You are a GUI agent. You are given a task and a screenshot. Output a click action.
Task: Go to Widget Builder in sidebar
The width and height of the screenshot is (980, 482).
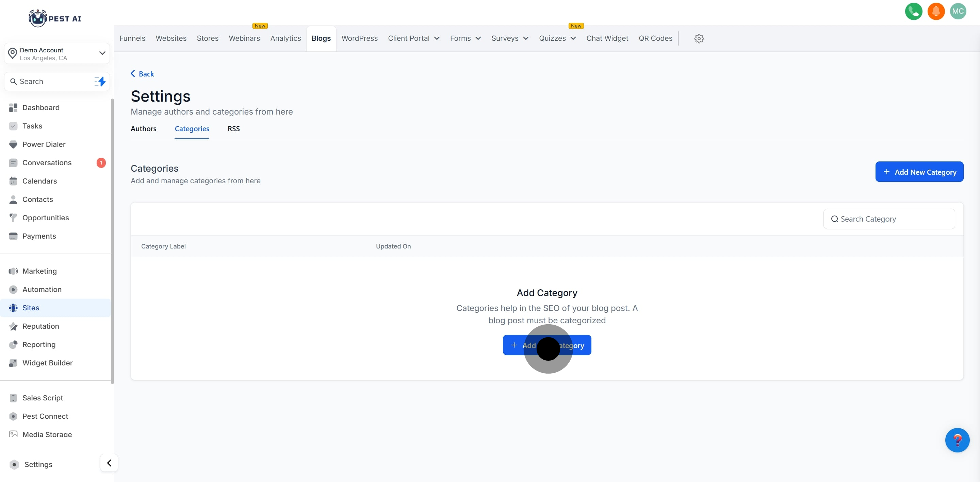coord(47,363)
